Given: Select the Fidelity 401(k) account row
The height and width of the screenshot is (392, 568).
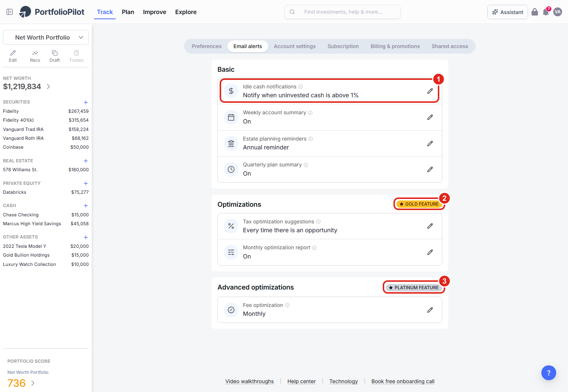Looking at the screenshot, I should click(x=46, y=120).
